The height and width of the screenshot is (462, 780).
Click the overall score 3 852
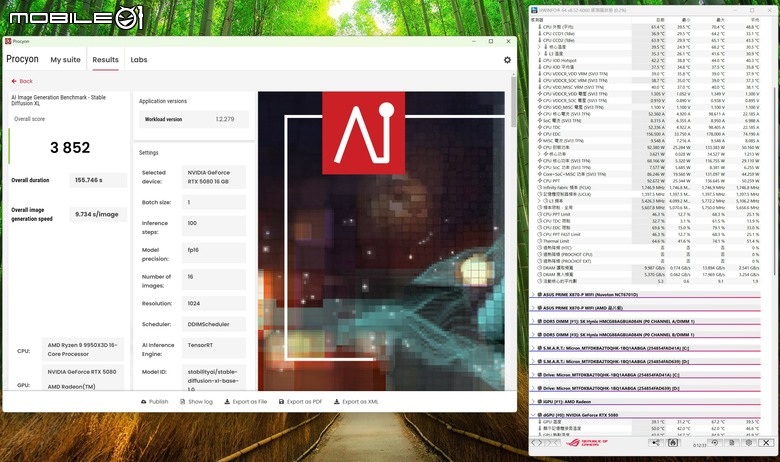pyautogui.click(x=70, y=148)
